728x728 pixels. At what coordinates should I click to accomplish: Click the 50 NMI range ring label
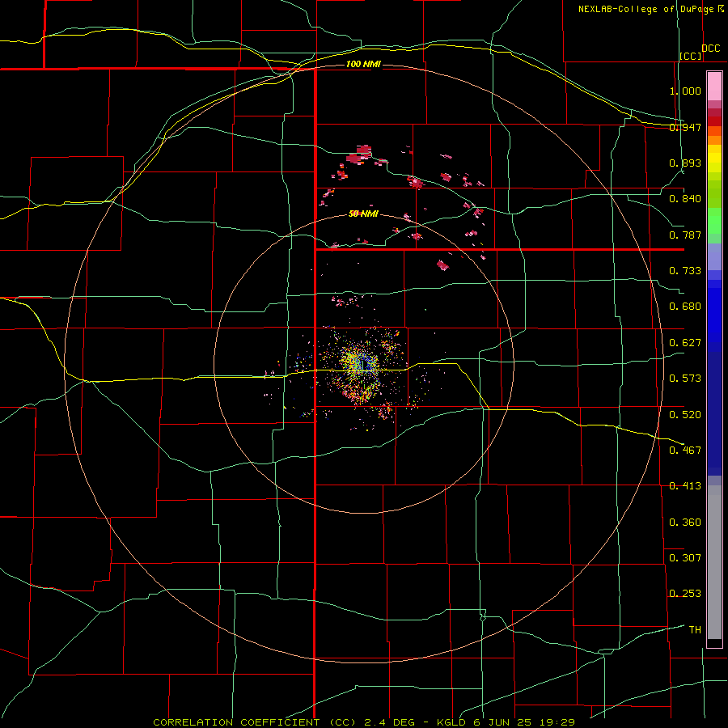(x=363, y=214)
